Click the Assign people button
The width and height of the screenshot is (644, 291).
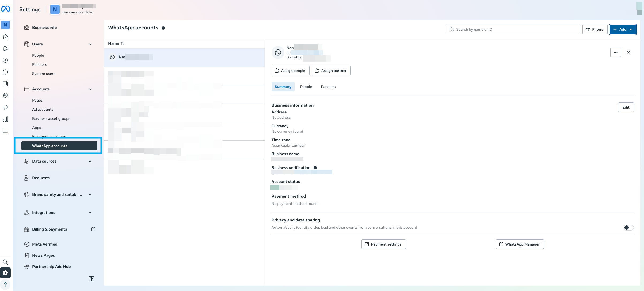290,71
